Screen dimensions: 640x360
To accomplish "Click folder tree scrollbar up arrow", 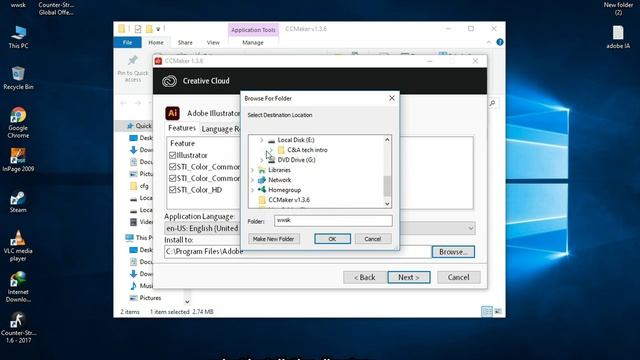I will pos(387,140).
